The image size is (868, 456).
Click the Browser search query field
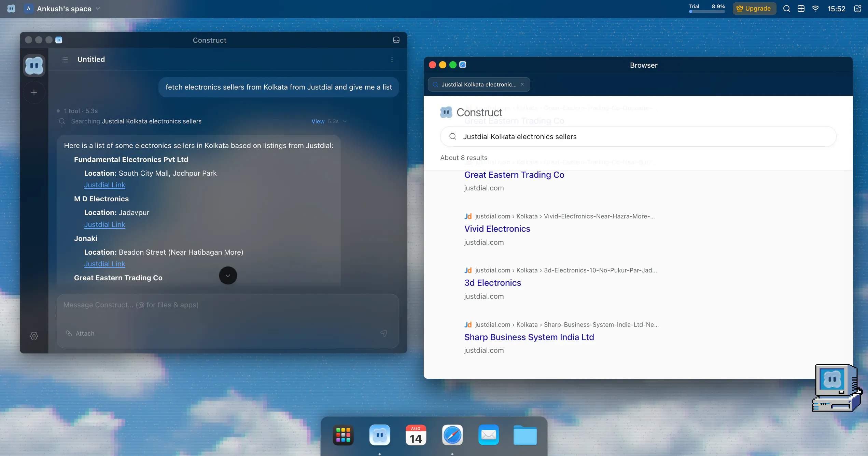(638, 136)
